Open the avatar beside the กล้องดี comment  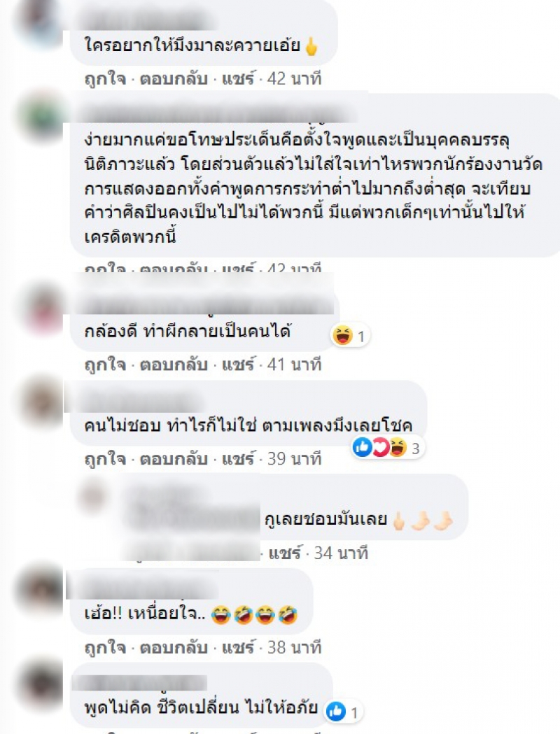(x=38, y=309)
